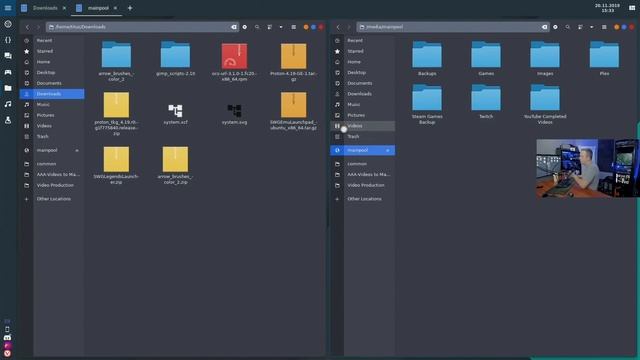Open Downloads in mainpool window sidebar

(x=363, y=93)
